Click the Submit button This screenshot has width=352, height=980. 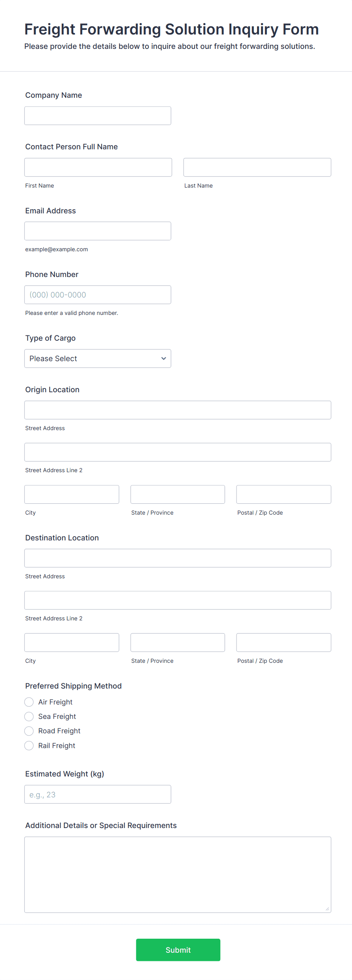(178, 950)
